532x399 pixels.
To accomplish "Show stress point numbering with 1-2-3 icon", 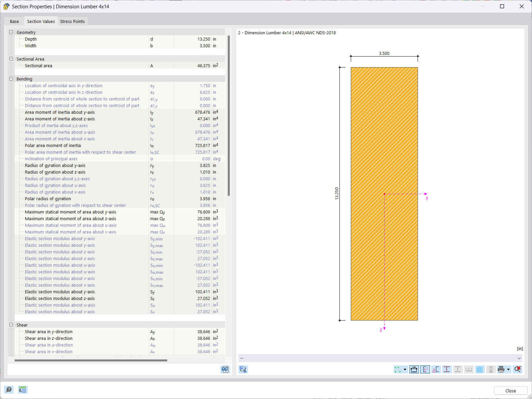I will pyautogui.click(x=469, y=369).
